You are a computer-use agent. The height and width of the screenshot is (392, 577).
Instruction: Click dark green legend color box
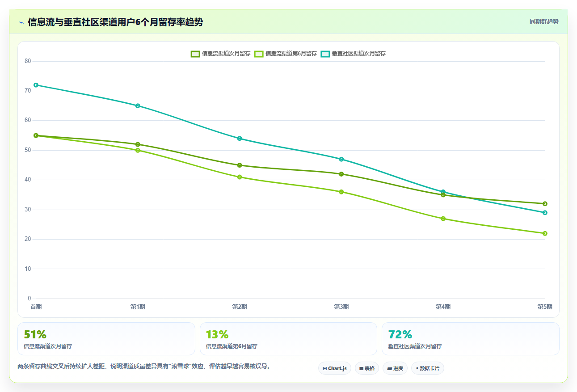pos(195,54)
